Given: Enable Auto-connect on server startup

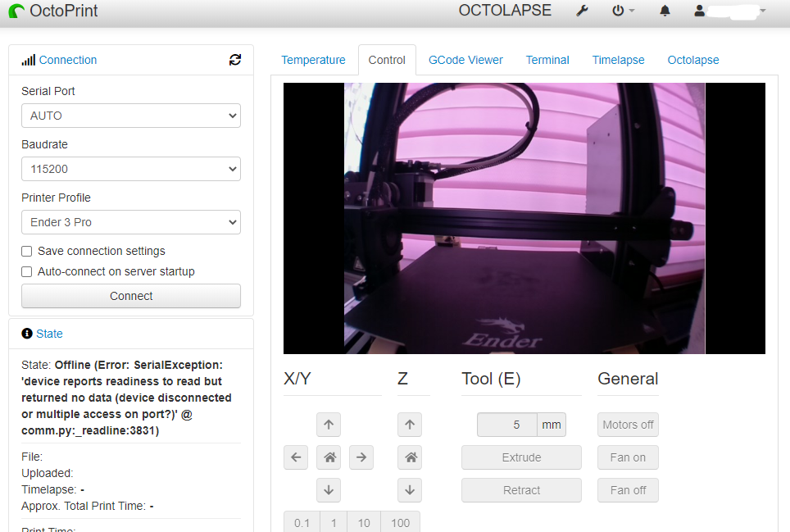Looking at the screenshot, I should pos(27,271).
